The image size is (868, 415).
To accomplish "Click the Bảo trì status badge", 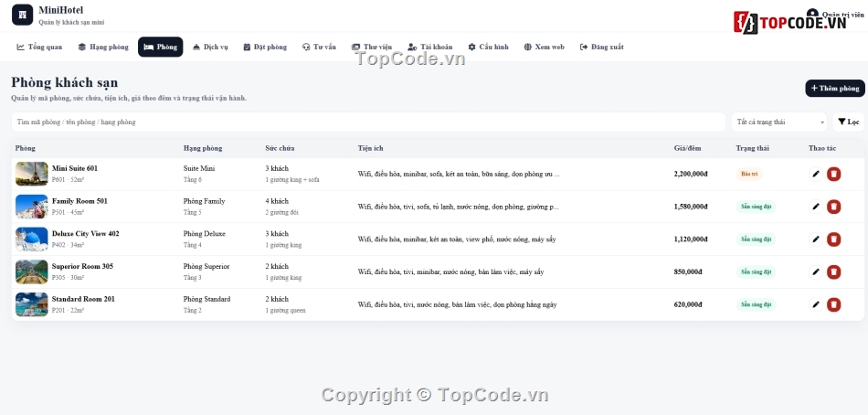I will point(749,174).
